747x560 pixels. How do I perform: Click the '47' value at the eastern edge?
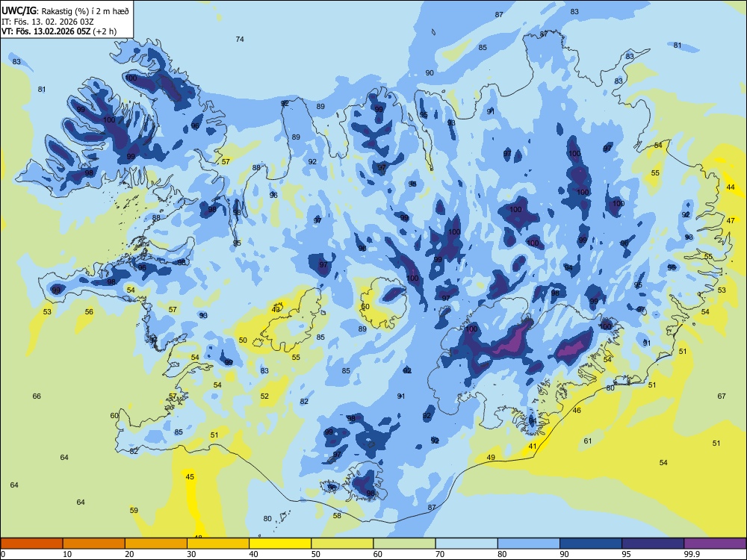tap(731, 220)
